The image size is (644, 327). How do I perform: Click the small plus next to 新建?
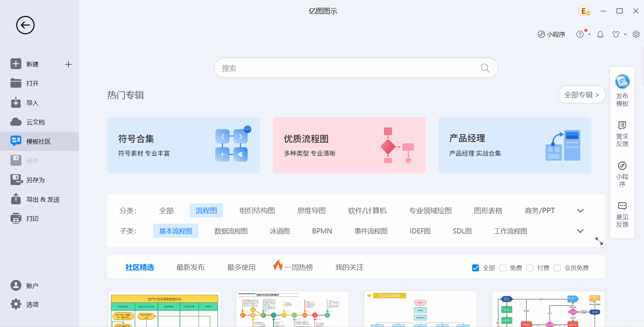pos(68,64)
